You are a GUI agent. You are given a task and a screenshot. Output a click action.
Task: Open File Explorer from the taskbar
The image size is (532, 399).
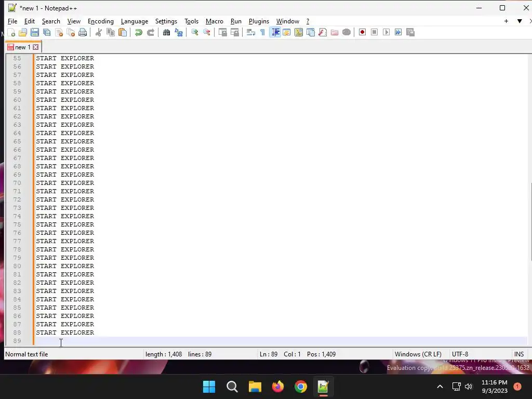point(255,387)
